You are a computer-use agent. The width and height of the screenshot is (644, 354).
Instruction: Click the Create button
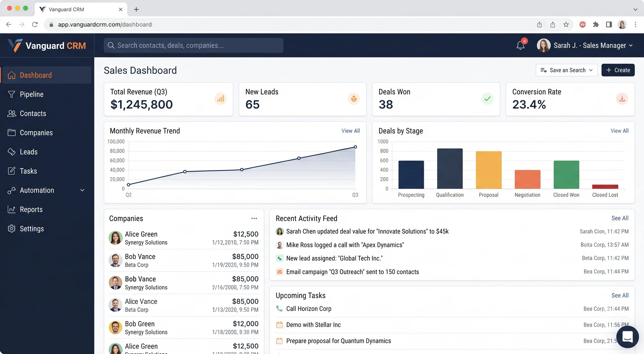click(618, 70)
